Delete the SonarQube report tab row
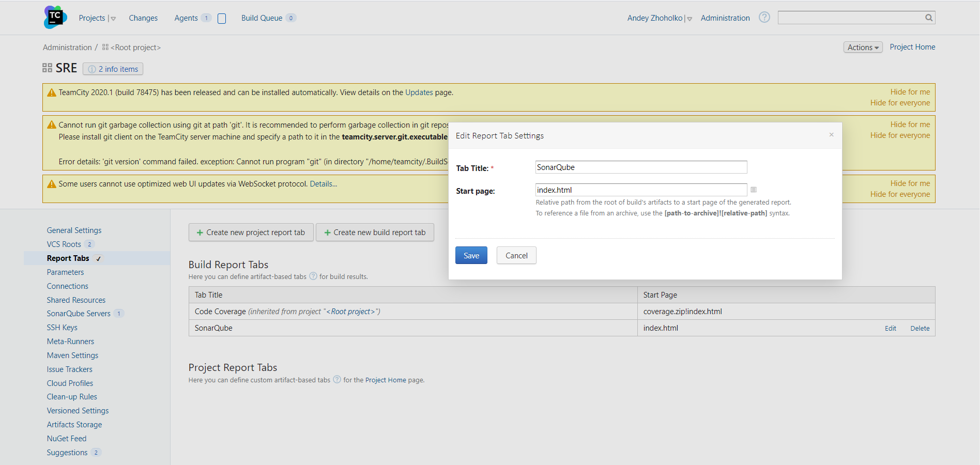Viewport: 980px width, 465px height. [x=920, y=328]
